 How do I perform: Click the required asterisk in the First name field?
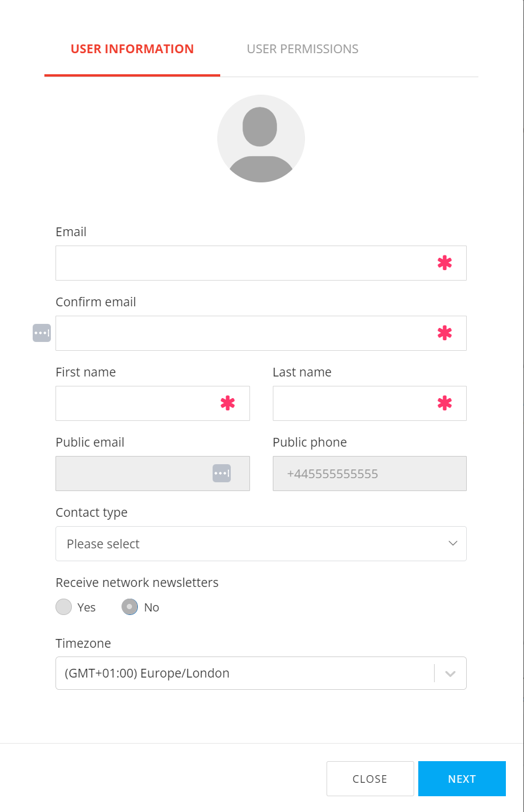click(x=227, y=403)
